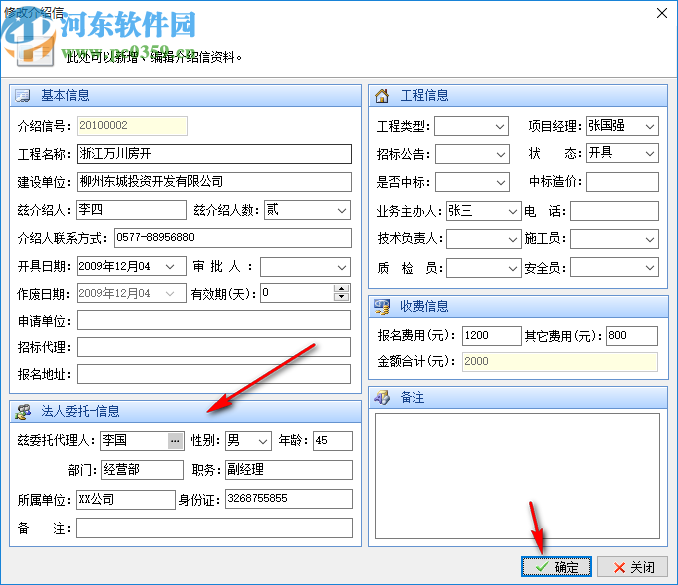
Task: Increase 有效期(天) with the up spinner
Action: 342,289
